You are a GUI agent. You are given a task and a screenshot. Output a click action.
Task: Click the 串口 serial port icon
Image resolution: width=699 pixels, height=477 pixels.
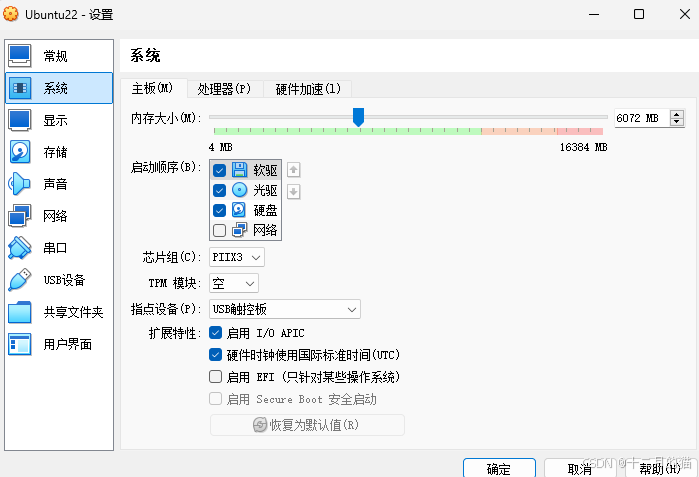(20, 248)
